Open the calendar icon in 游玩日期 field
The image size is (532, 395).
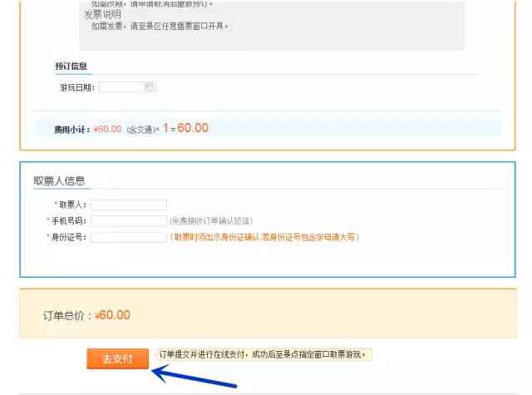coord(150,86)
